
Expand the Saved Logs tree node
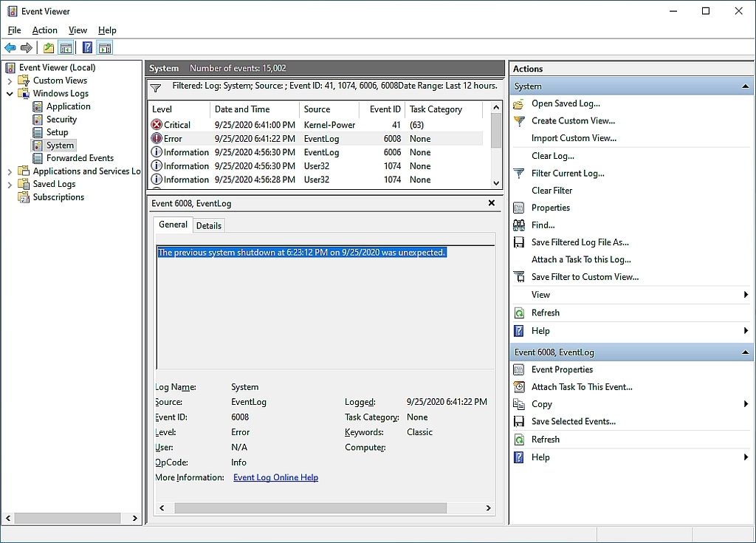click(10, 185)
